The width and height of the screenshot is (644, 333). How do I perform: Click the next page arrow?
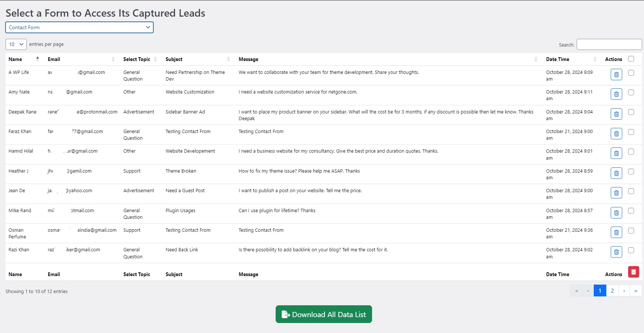coord(624,290)
